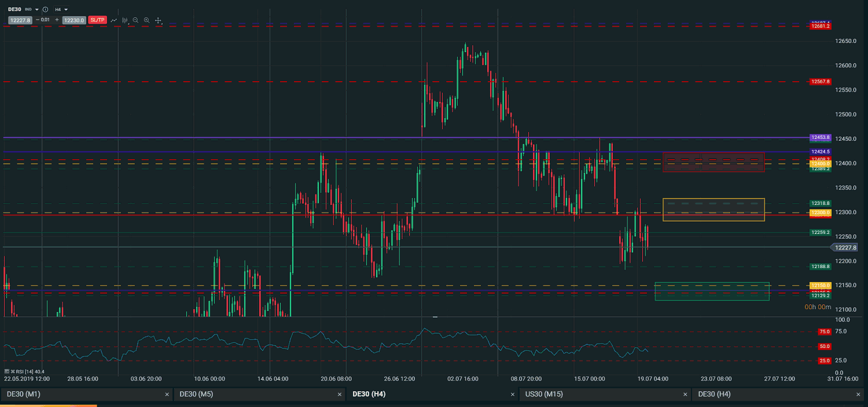Select the 12567.8 price level label
The width and height of the screenshot is (868, 407).
pos(821,82)
